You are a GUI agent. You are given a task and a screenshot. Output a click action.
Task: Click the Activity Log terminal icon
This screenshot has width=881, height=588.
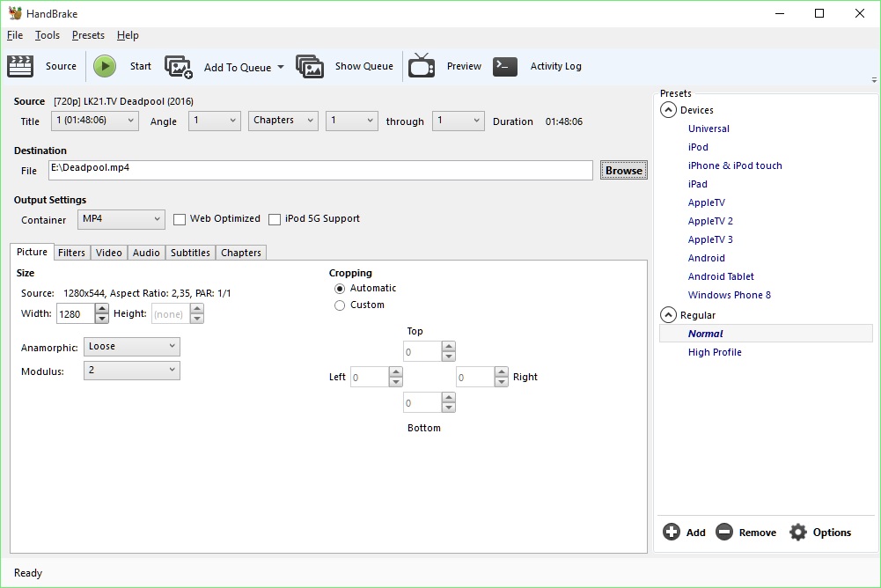point(505,66)
